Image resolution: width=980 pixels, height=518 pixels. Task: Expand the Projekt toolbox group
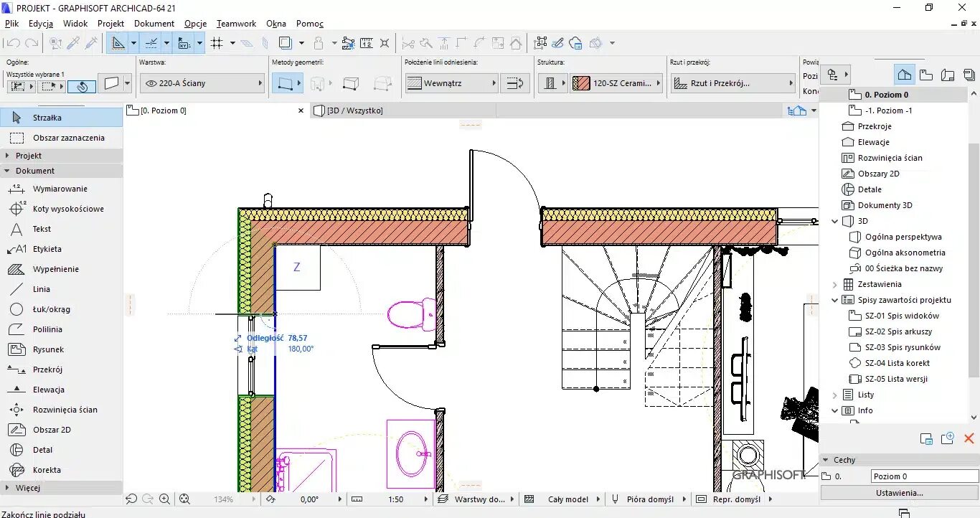[x=61, y=156]
